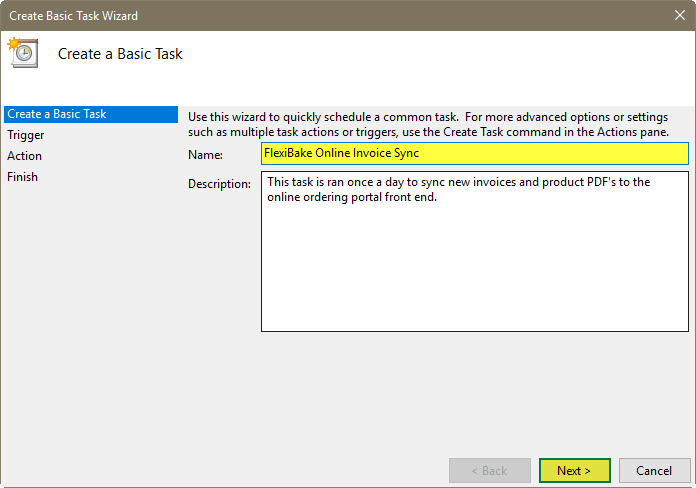
Task: Click inside the Description text box
Action: (x=475, y=251)
